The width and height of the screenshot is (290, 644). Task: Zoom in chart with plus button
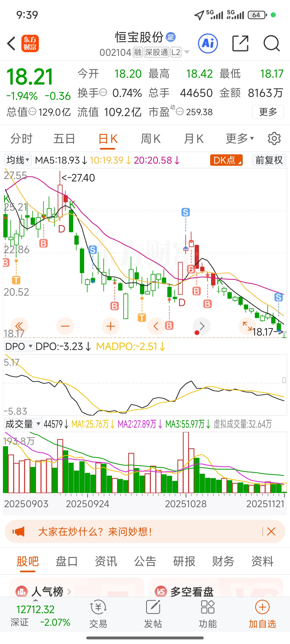point(111,326)
